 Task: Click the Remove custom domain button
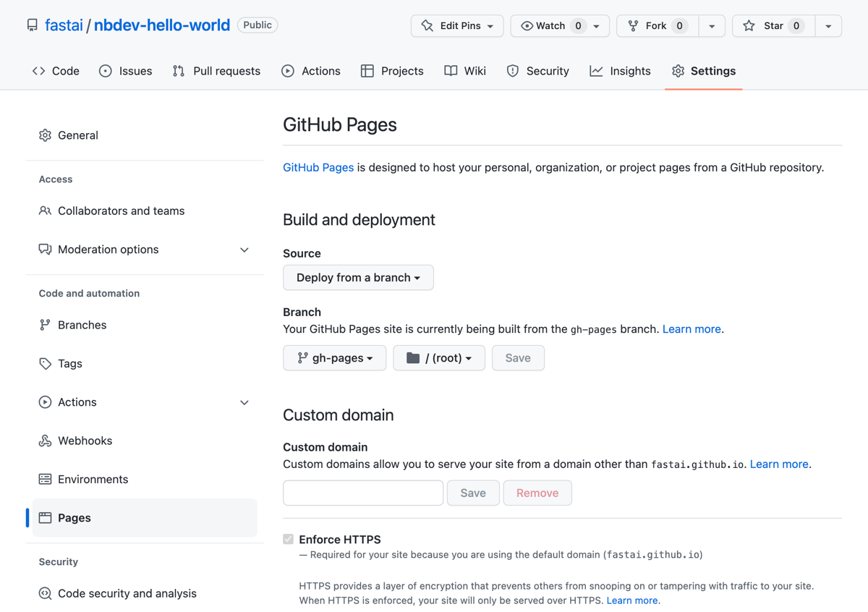(x=537, y=493)
